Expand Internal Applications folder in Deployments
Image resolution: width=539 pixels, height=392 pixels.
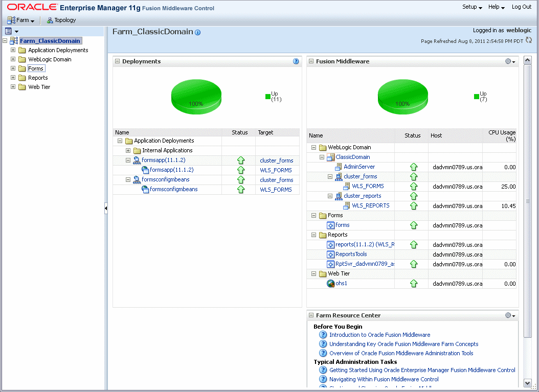pos(128,150)
